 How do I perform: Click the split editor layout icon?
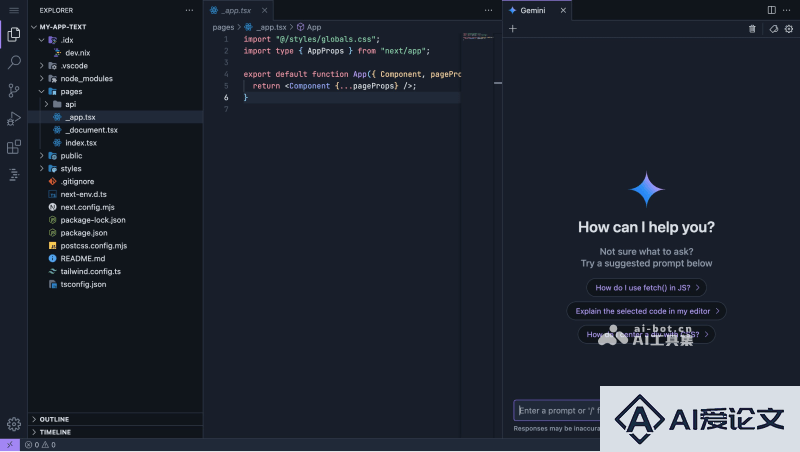click(771, 10)
